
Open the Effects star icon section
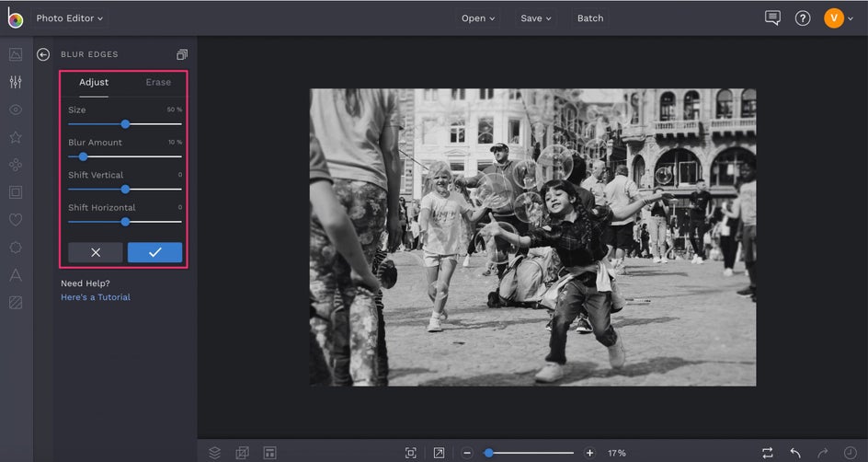[16, 137]
